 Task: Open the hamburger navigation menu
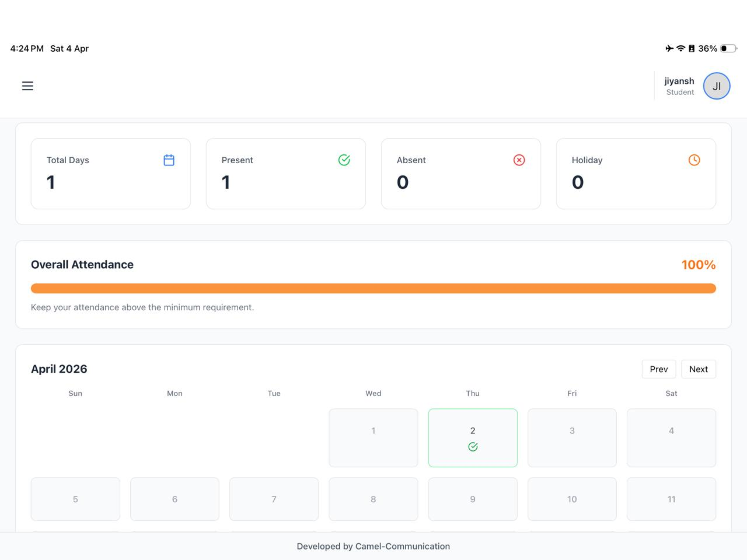[28, 86]
